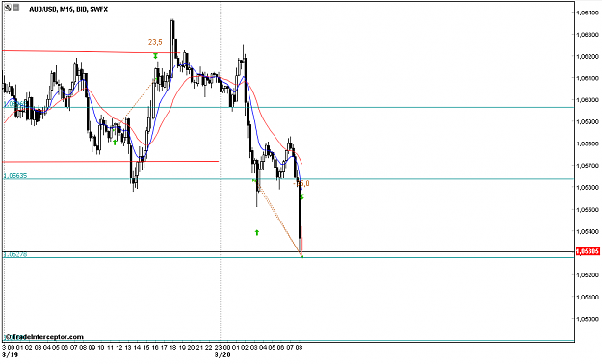Click the 1,06400 price axis label
The height and width of the screenshot is (364, 602).
tap(587, 13)
